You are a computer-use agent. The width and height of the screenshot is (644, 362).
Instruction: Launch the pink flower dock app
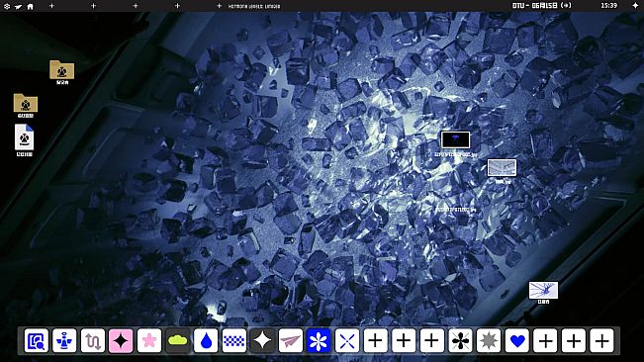pyautogui.click(x=149, y=340)
